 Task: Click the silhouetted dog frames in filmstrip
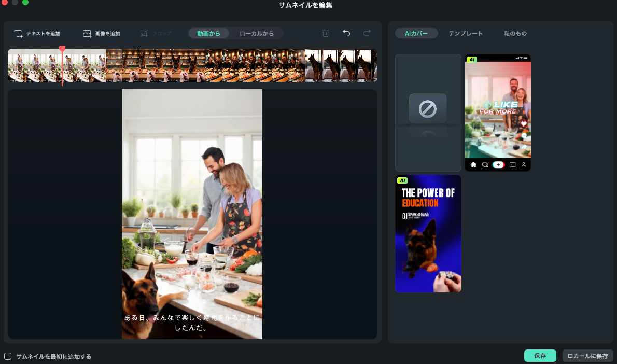[x=341, y=65]
